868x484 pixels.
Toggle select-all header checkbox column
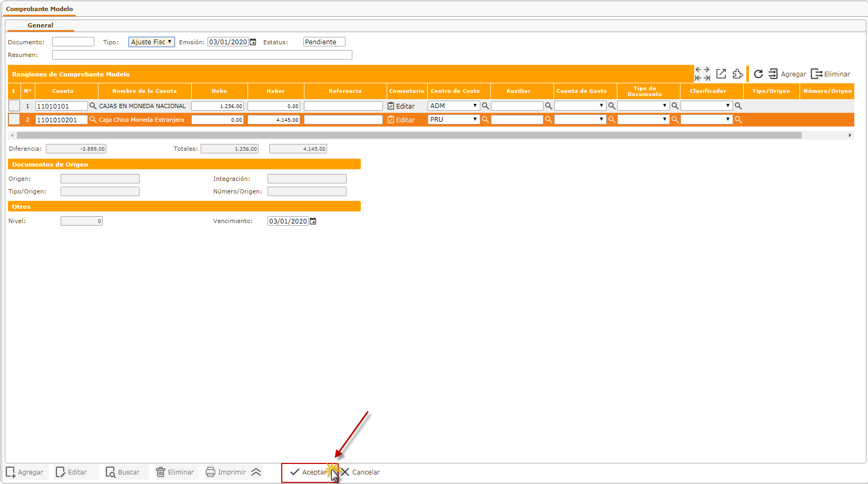coord(14,91)
